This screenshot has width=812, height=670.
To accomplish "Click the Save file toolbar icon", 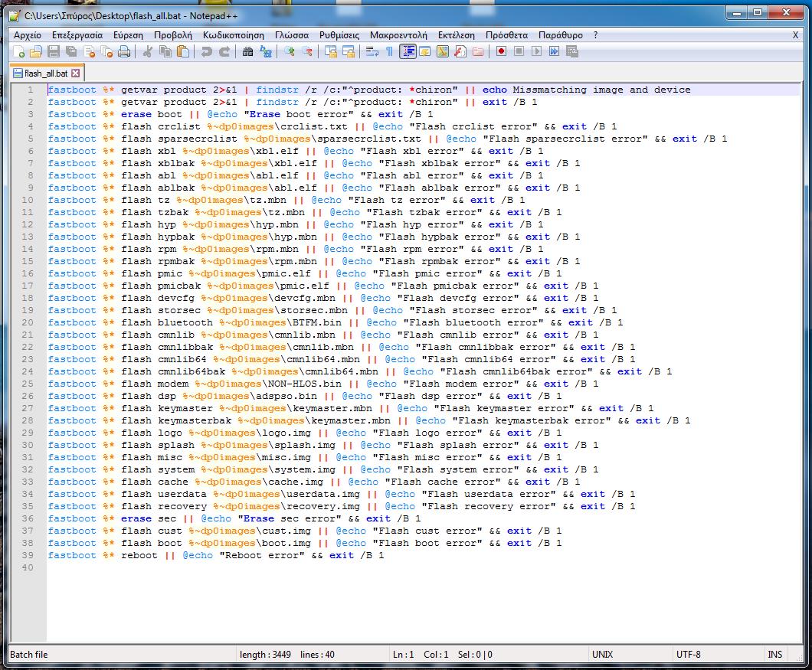I will coord(54,52).
